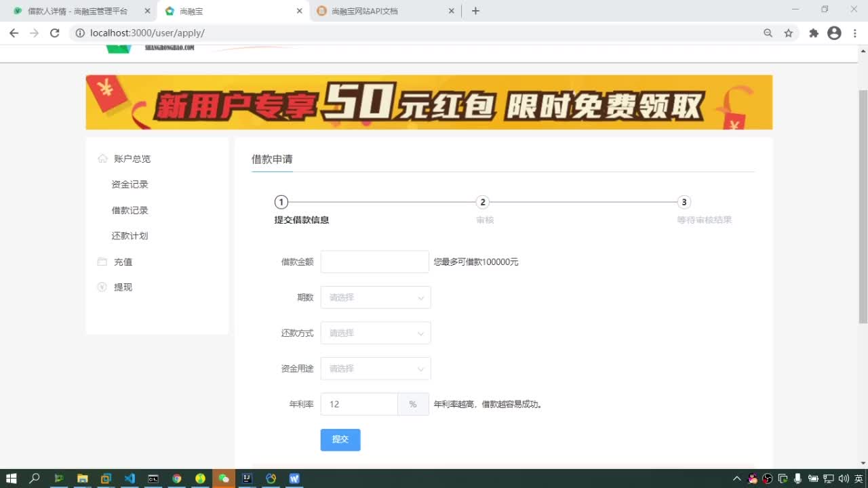
Task: Open site information for localhost
Action: [79, 33]
